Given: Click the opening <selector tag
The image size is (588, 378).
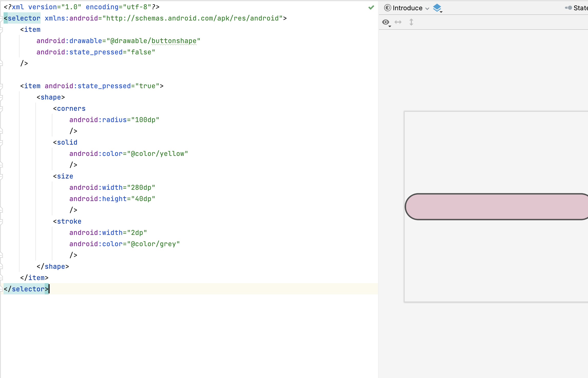Looking at the screenshot, I should click(x=22, y=18).
